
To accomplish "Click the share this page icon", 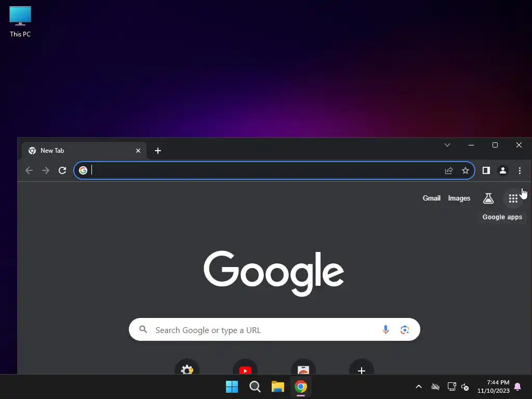I will pos(449,170).
